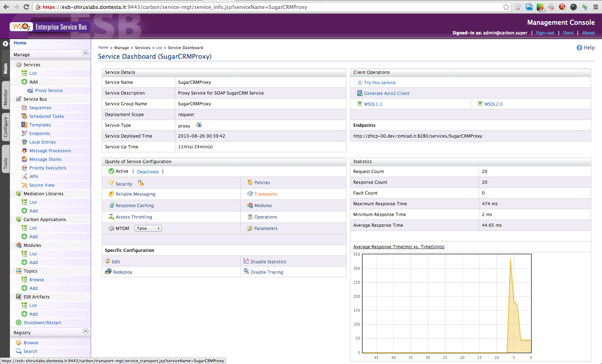Screen dimensions: 602x364
Task: Collapse the Manage menu section
Action: 86,54
